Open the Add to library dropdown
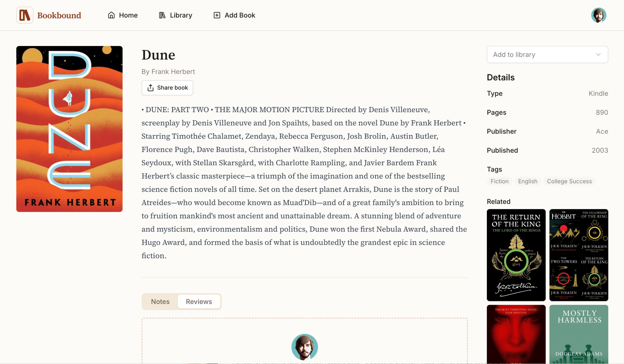The width and height of the screenshot is (624, 364). click(547, 54)
